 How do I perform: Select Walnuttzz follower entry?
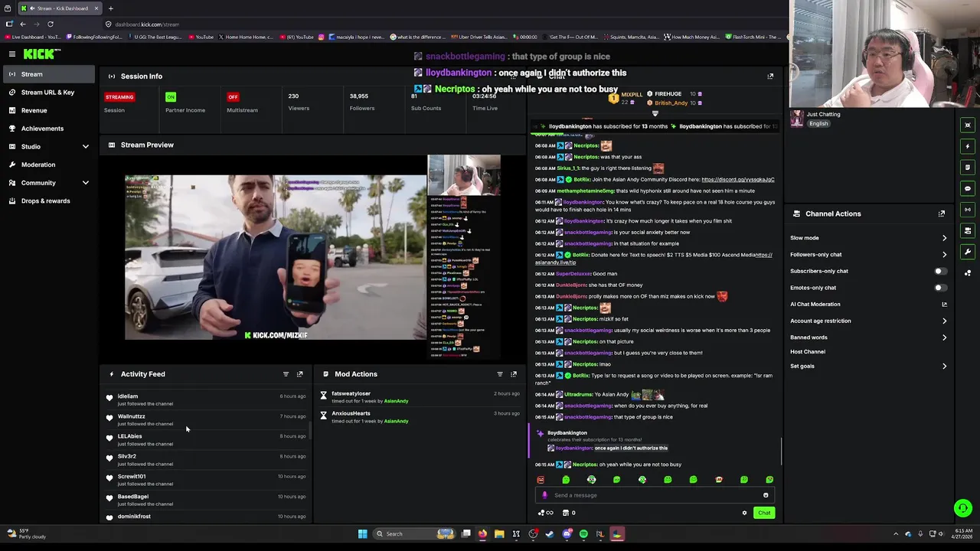pos(207,419)
